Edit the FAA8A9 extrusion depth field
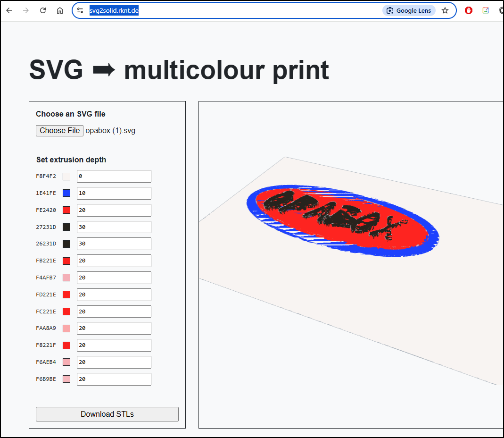The image size is (504, 438). coord(114,328)
